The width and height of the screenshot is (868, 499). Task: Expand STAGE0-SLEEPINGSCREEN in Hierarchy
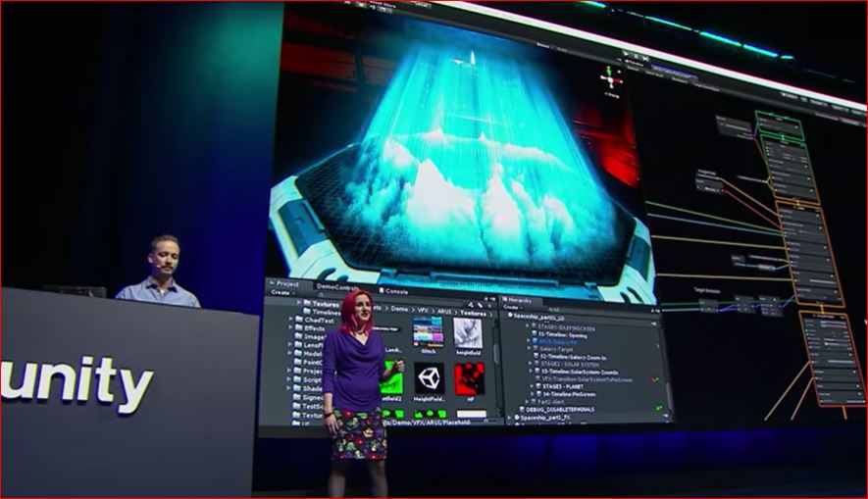click(x=529, y=327)
